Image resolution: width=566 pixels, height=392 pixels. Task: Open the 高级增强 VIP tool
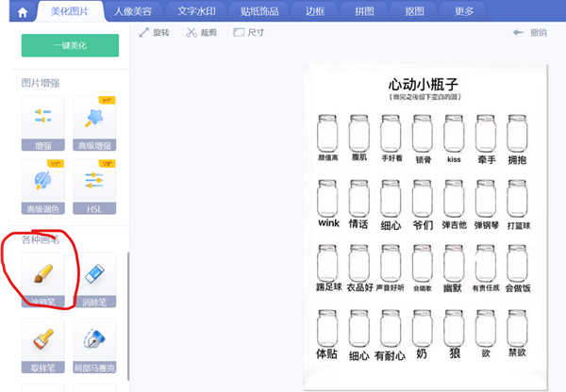(x=94, y=123)
